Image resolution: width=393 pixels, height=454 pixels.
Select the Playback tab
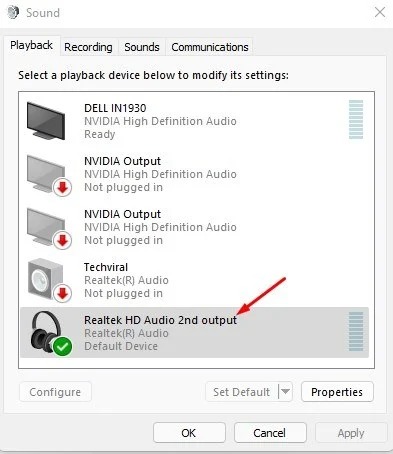point(32,45)
